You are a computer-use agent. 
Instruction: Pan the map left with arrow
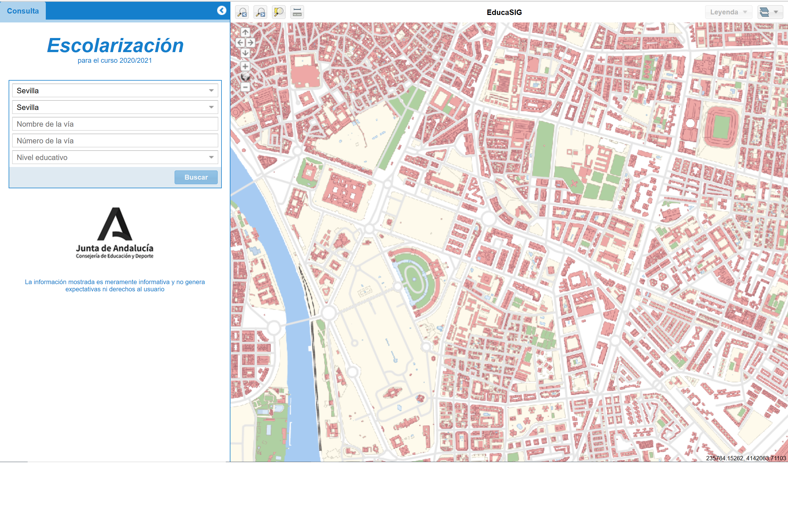click(240, 43)
